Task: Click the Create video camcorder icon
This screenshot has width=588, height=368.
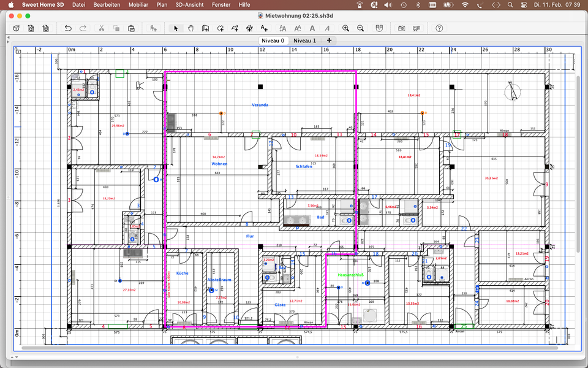Action: pyautogui.click(x=417, y=28)
